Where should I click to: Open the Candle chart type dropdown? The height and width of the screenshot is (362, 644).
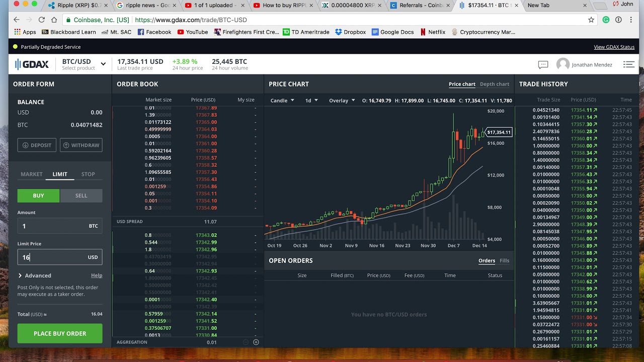pos(282,101)
